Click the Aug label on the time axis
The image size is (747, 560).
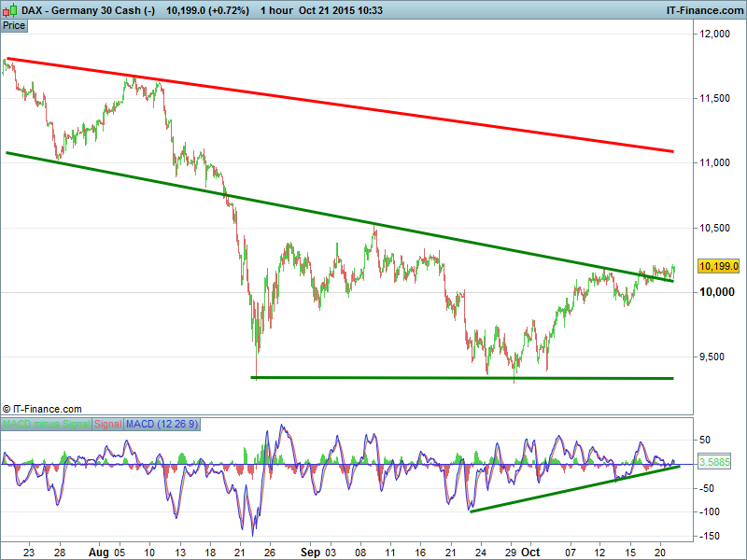tap(98, 552)
